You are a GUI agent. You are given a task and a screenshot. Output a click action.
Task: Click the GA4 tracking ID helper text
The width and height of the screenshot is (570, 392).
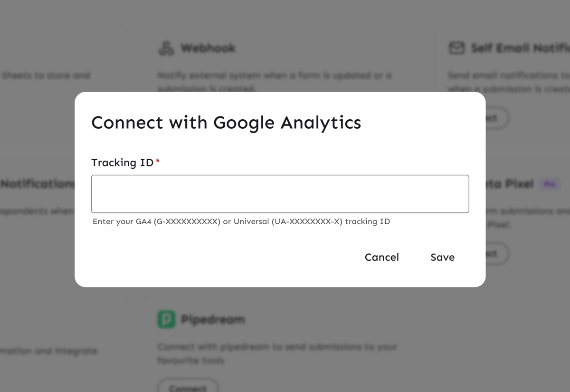tap(241, 221)
